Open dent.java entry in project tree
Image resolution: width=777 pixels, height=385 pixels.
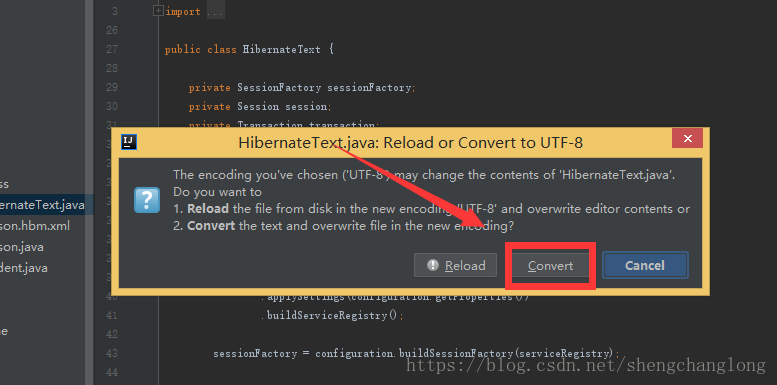24,268
